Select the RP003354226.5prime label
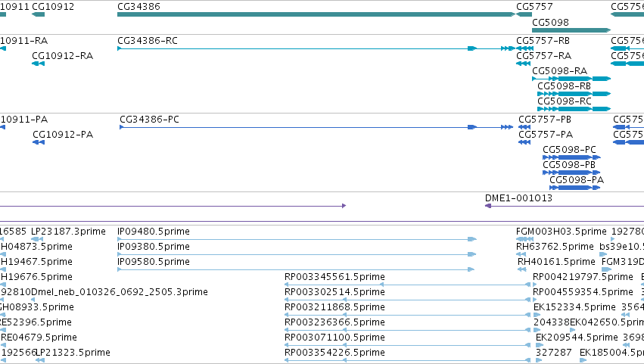Image resolution: width=644 pixels, height=364 pixels. pos(334,353)
